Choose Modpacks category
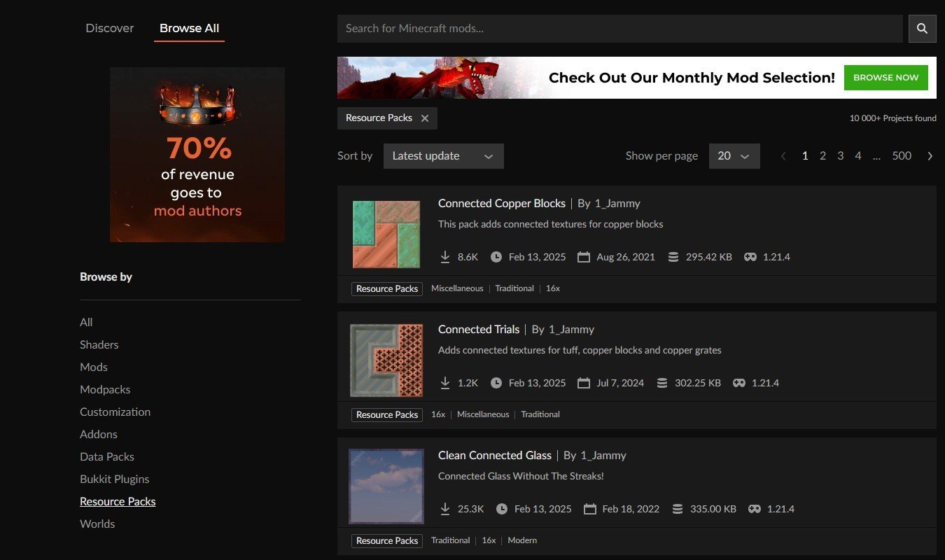This screenshot has height=560, width=945. pyautogui.click(x=105, y=389)
